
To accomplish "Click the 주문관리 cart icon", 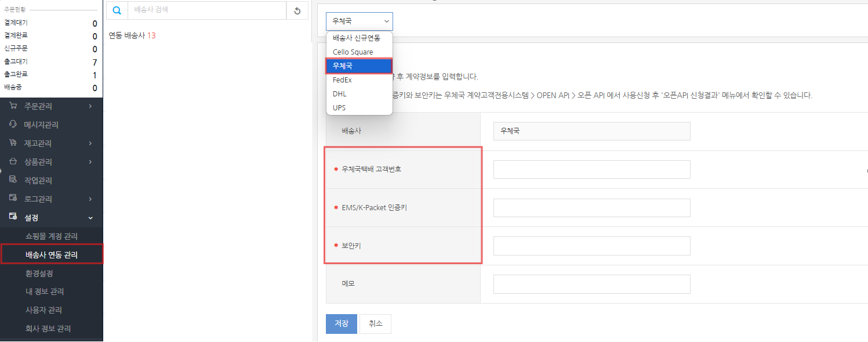I will [x=13, y=106].
